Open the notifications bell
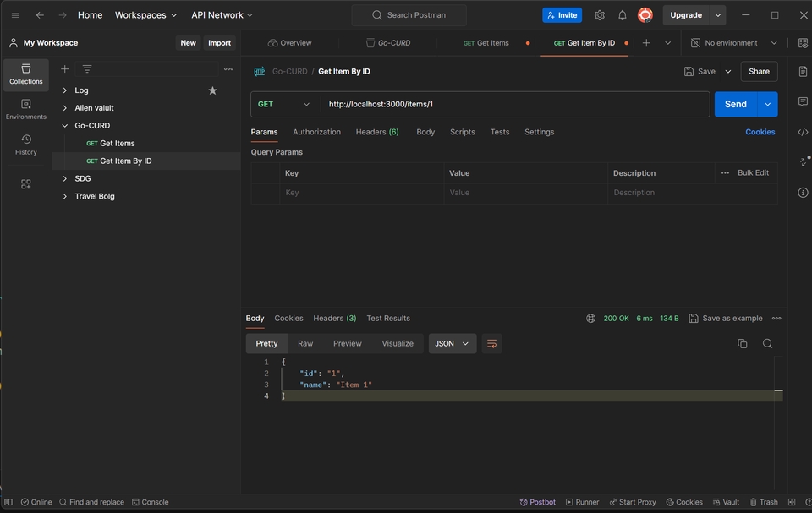Viewport: 812px width, 513px height. click(x=623, y=15)
